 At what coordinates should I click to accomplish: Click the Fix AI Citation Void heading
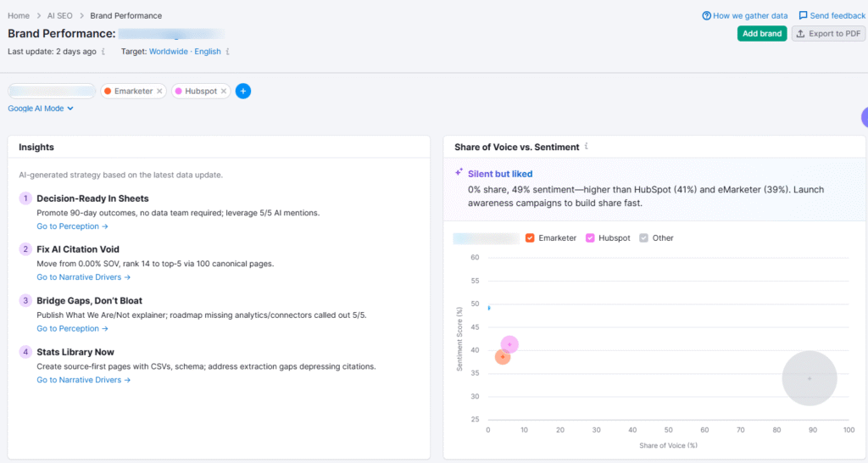click(x=78, y=250)
